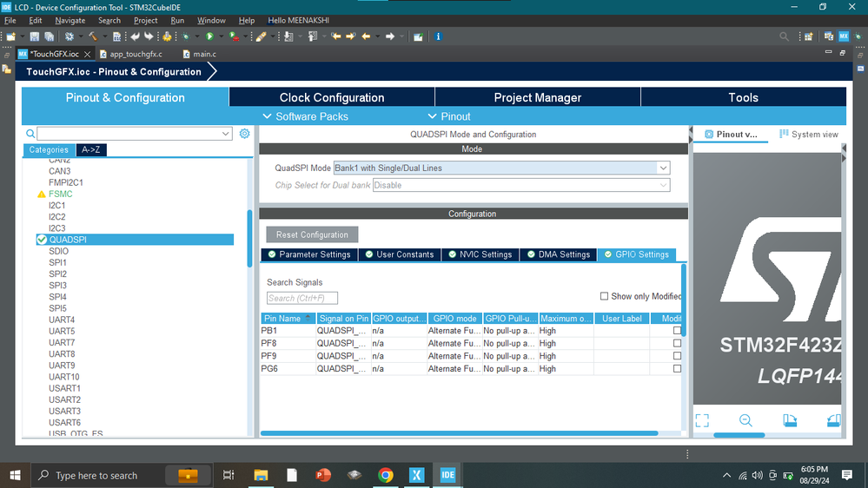The width and height of the screenshot is (868, 488).
Task: Switch to System view
Action: (809, 134)
